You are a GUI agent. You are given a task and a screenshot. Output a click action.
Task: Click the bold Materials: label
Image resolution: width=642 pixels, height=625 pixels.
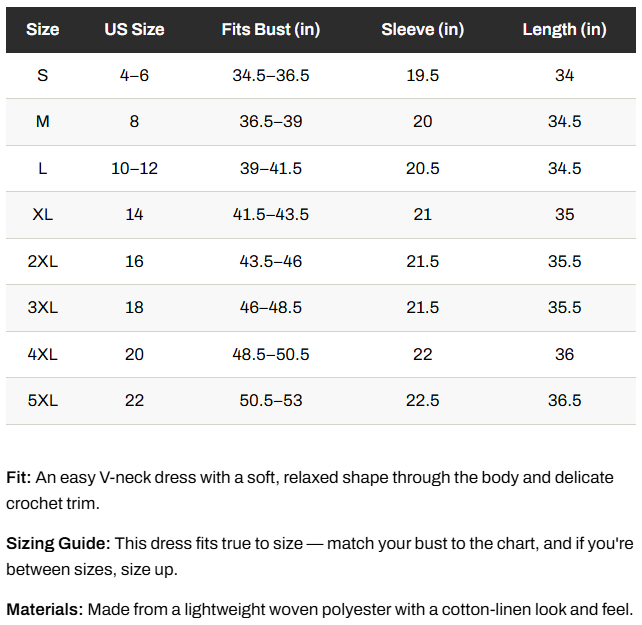tap(45, 609)
